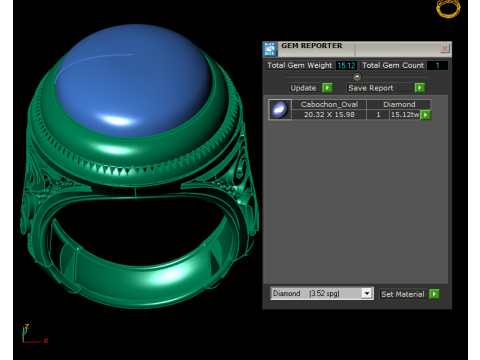Screen dimensions: 480x360
Task: Collapse panel using small round arrow toggle
Action: pos(357,77)
